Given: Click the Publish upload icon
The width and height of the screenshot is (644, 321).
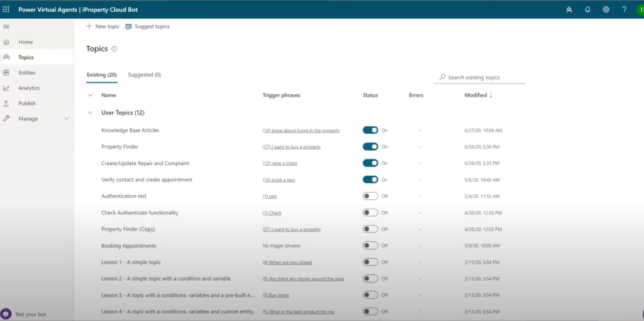Looking at the screenshot, I should point(6,103).
